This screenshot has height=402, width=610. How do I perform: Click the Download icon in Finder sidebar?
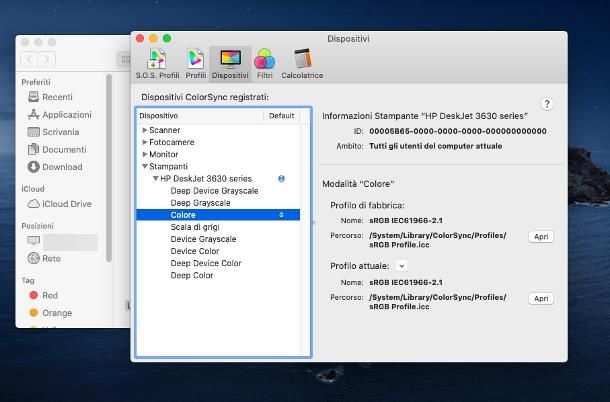tap(33, 167)
